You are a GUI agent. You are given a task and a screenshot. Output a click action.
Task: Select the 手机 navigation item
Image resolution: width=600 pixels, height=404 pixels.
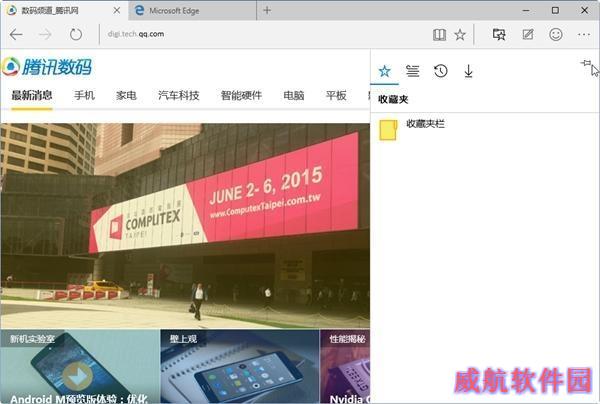(85, 95)
